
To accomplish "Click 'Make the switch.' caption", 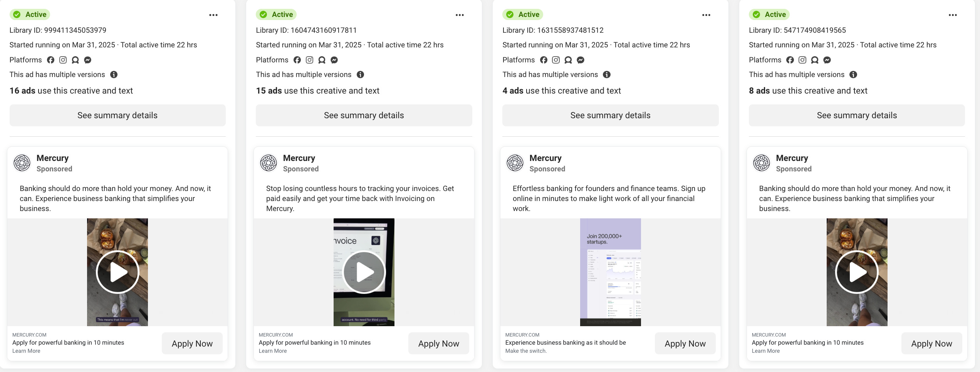I will pyautogui.click(x=526, y=351).
